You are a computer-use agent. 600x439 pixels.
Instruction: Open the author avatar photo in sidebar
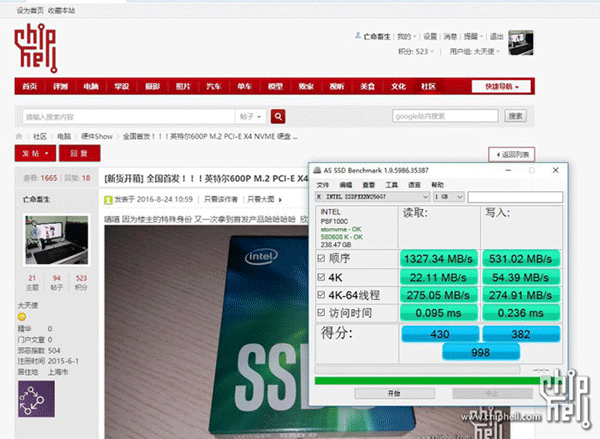pyautogui.click(x=57, y=240)
